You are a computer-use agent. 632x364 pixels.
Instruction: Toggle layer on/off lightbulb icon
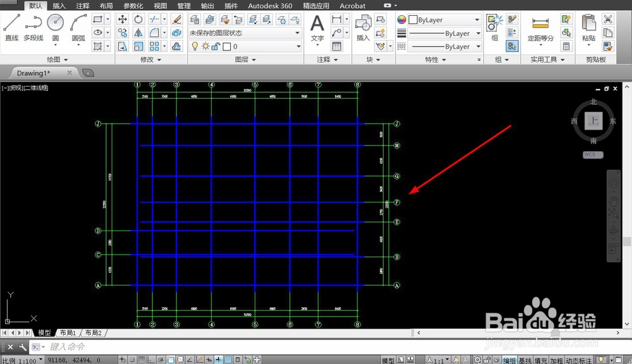(195, 46)
